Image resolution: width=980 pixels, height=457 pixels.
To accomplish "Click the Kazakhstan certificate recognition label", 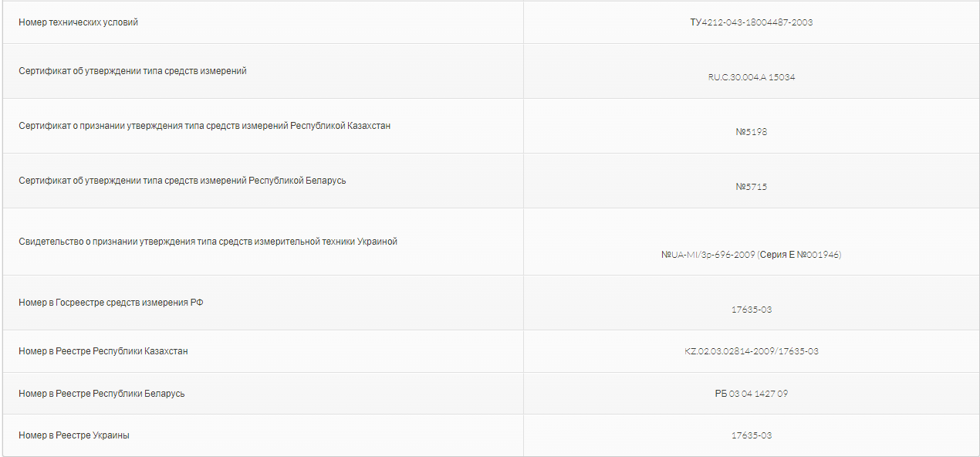I will pyautogui.click(x=204, y=126).
